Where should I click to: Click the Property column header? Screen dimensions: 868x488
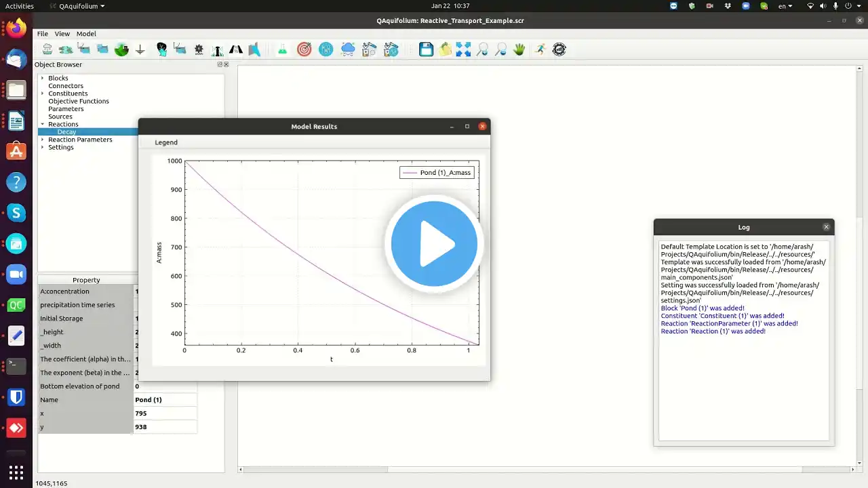[86, 280]
